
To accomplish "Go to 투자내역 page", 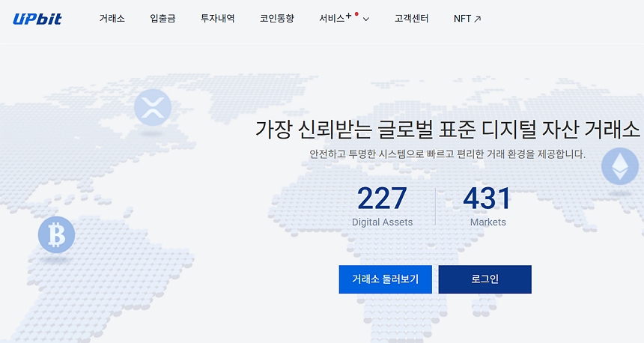I will click(x=218, y=19).
